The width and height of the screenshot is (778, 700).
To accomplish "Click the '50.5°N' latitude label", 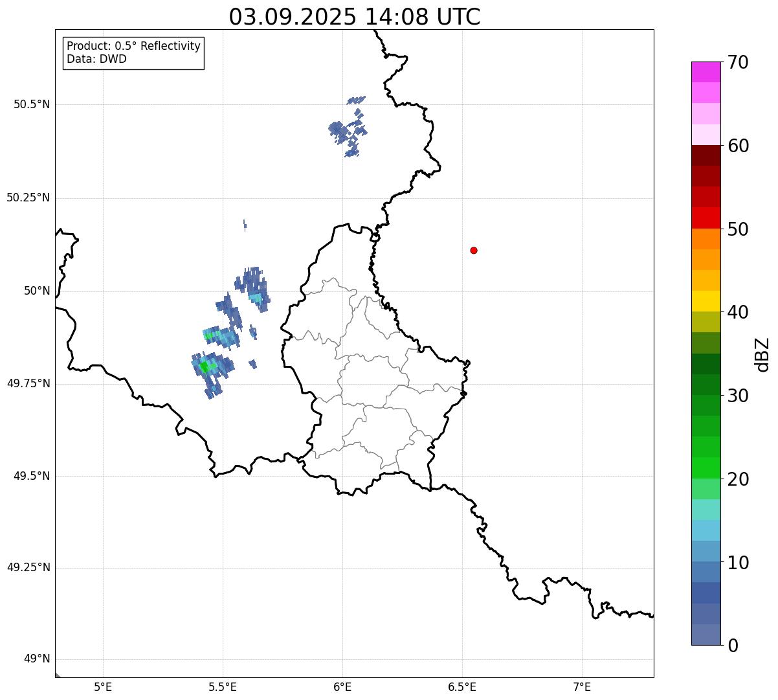I will 32,104.
